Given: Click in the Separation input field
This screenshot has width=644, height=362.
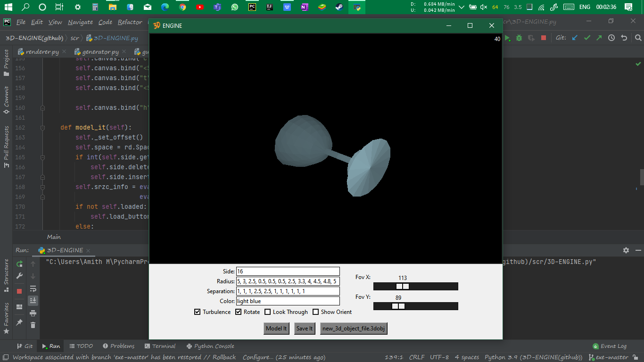Looking at the screenshot, I should 288,291.
